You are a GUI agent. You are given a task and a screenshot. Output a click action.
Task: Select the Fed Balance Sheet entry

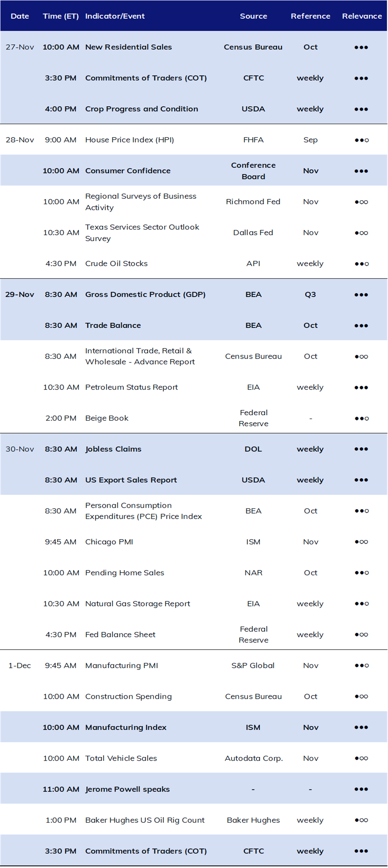(120, 634)
